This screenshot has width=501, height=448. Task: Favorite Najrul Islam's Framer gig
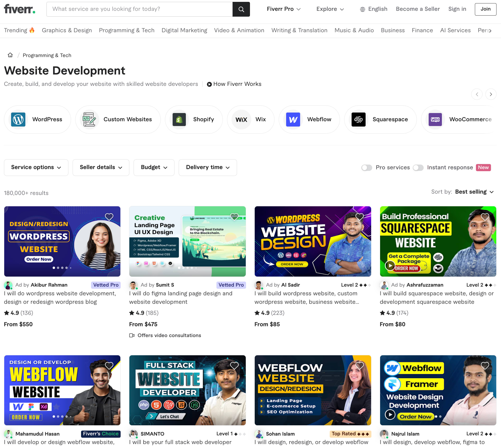coord(485,366)
